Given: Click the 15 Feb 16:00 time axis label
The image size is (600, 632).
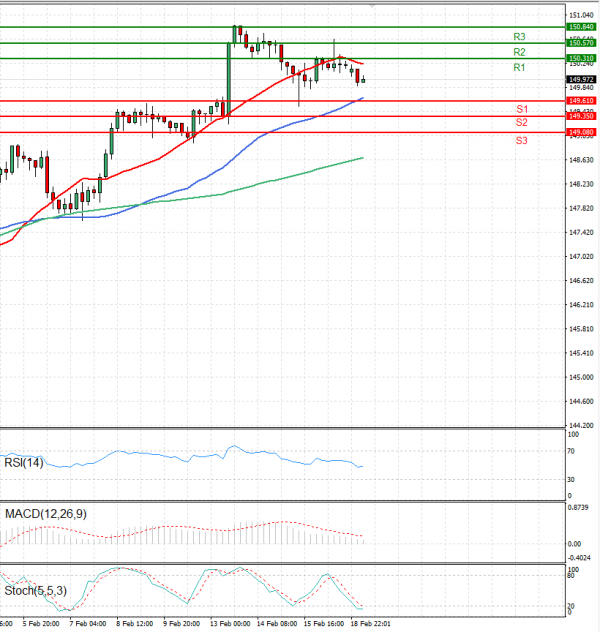Looking at the screenshot, I should pos(324,624).
